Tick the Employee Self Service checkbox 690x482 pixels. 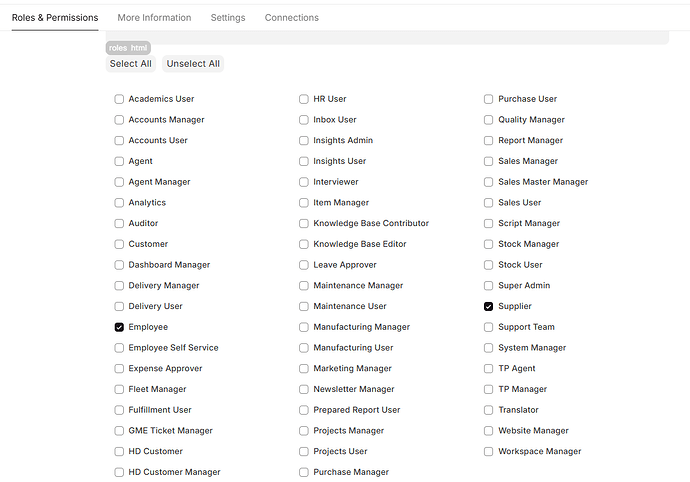coord(119,348)
